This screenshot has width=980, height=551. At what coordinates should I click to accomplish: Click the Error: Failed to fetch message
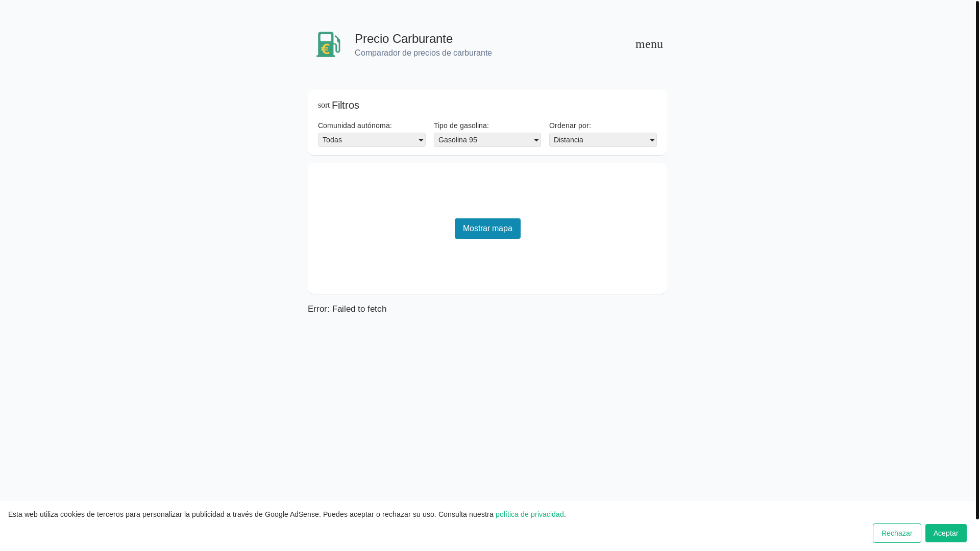pyautogui.click(x=347, y=309)
